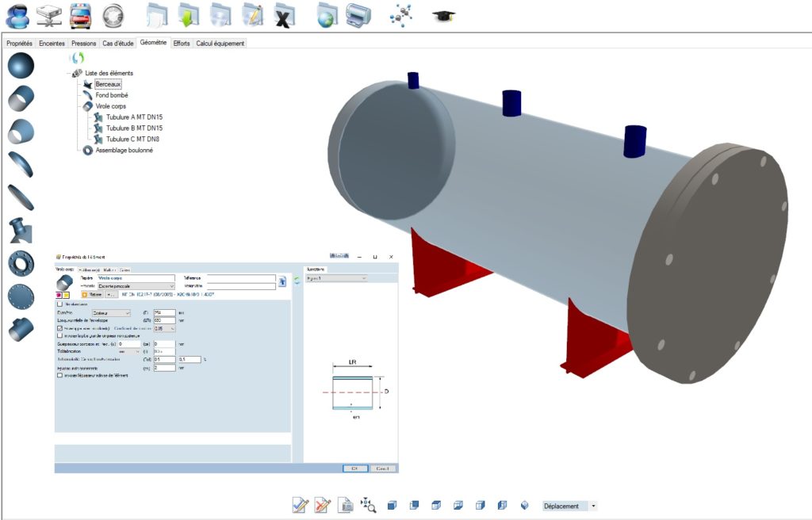
Task: Click the folder with globe icon
Action: [x=327, y=16]
